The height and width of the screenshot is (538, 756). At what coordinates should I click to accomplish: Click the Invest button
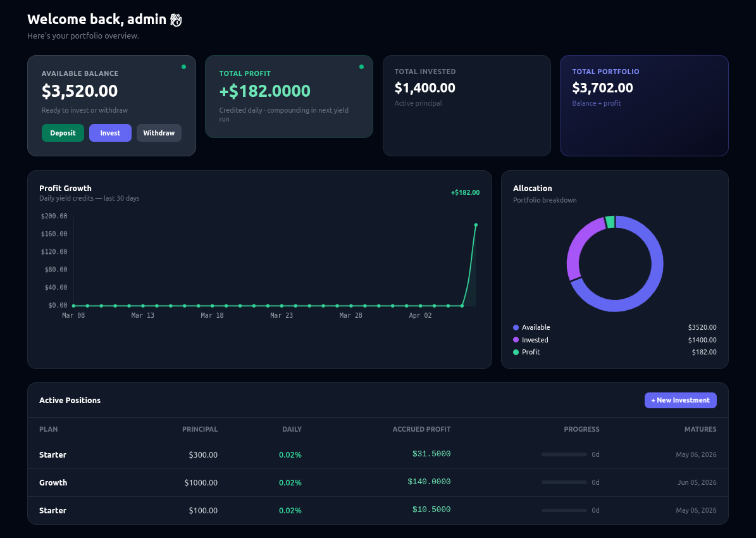tap(110, 133)
